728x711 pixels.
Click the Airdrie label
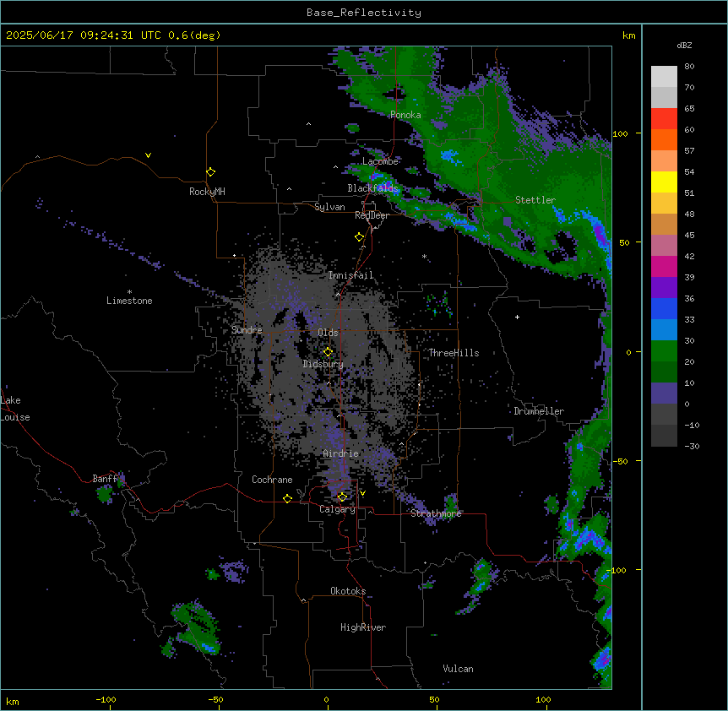coord(341,453)
